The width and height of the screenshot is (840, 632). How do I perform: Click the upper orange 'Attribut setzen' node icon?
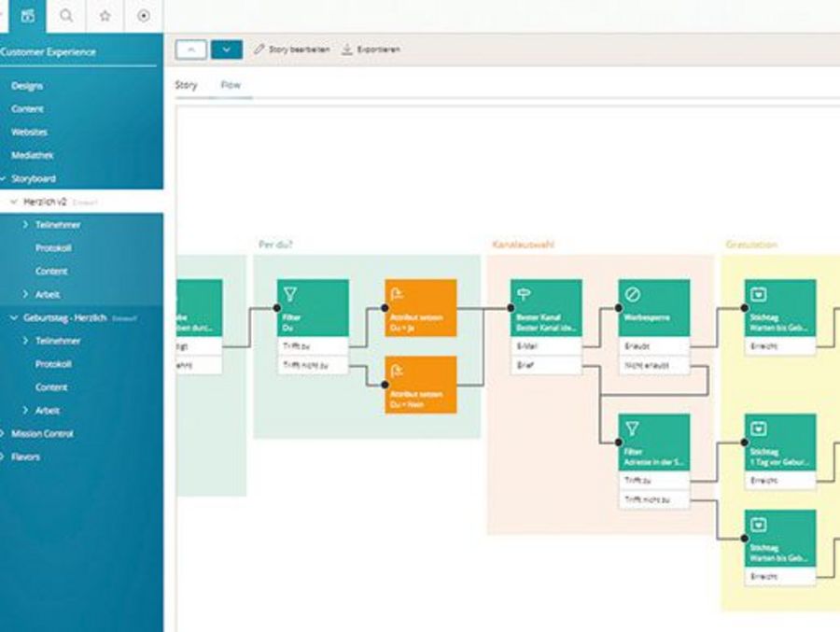tap(399, 294)
